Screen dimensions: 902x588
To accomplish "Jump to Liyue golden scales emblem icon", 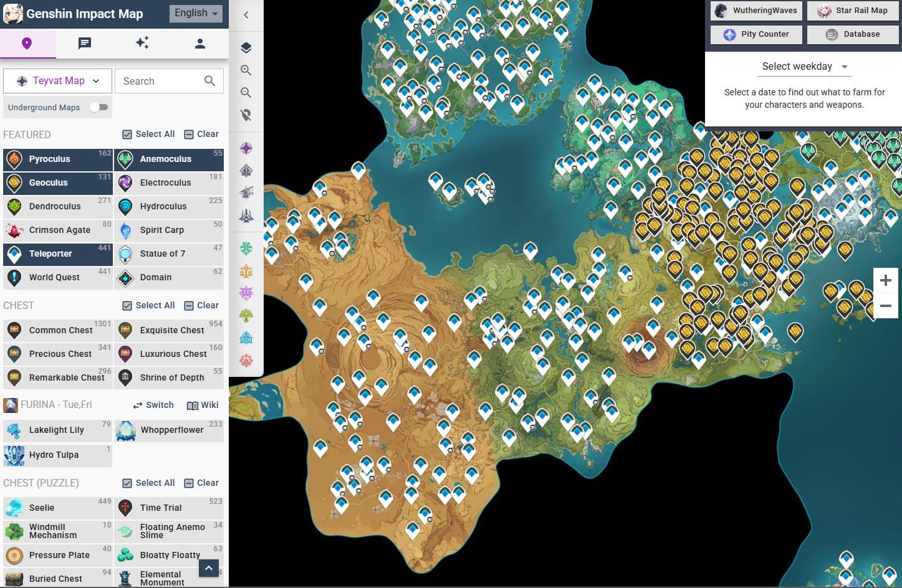I will (x=246, y=271).
